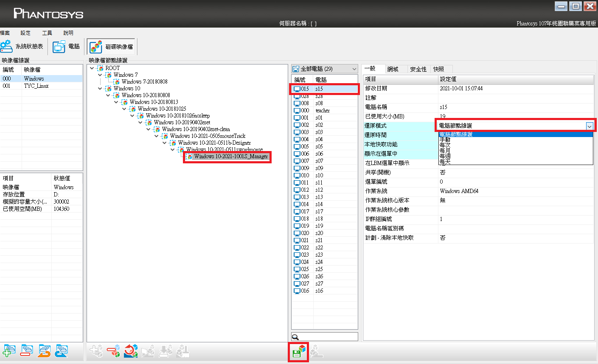
Task: Open the 磁碟映像檔 disk image view
Action: pyautogui.click(x=112, y=46)
